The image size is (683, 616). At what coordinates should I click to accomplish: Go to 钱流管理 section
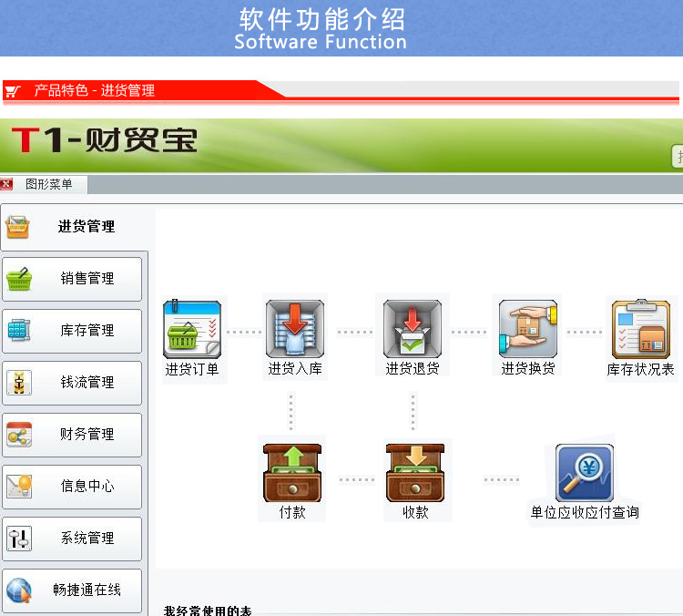coord(72,383)
